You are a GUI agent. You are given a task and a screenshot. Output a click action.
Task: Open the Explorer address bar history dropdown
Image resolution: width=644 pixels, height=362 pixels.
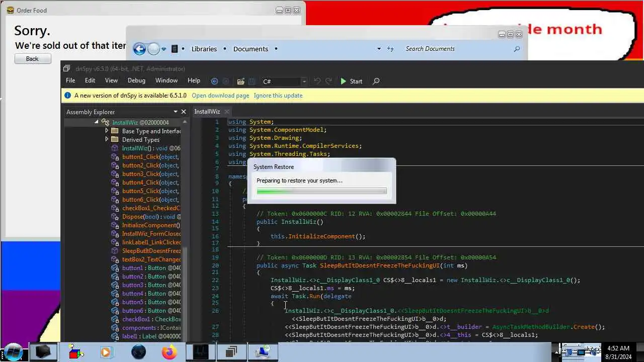(379, 49)
